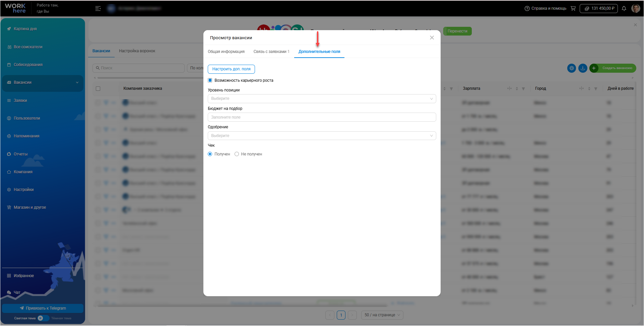Click the Создать вакансию button

pyautogui.click(x=613, y=68)
